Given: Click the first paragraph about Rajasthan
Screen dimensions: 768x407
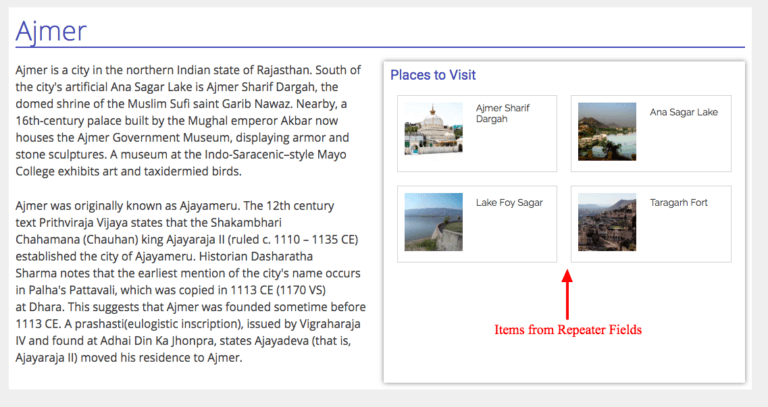Looking at the screenshot, I should [x=188, y=120].
